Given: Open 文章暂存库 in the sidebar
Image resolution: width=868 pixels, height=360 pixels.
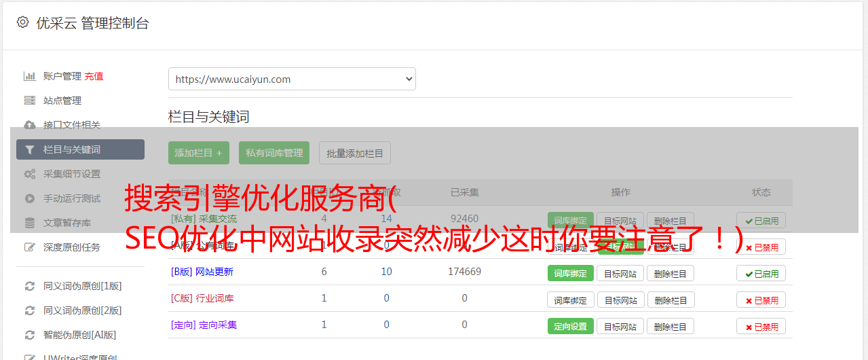Looking at the screenshot, I should pyautogui.click(x=67, y=223).
